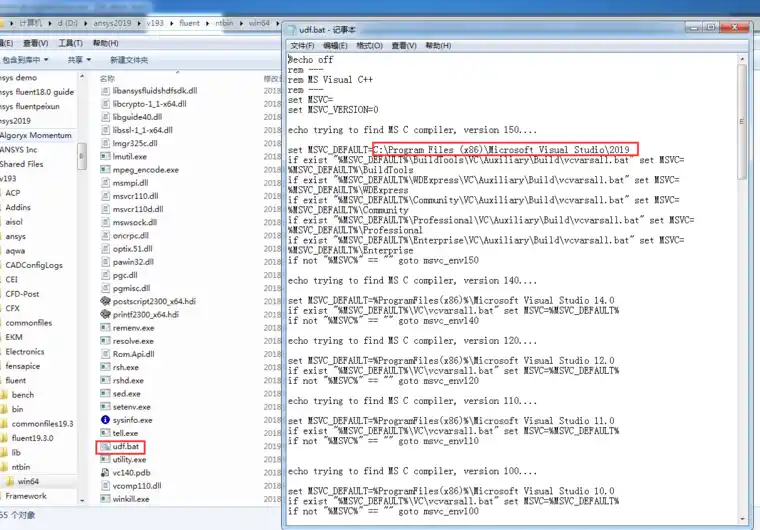760x530 pixels.
Task: Click the sed.exe file icon
Action: [x=105, y=394]
